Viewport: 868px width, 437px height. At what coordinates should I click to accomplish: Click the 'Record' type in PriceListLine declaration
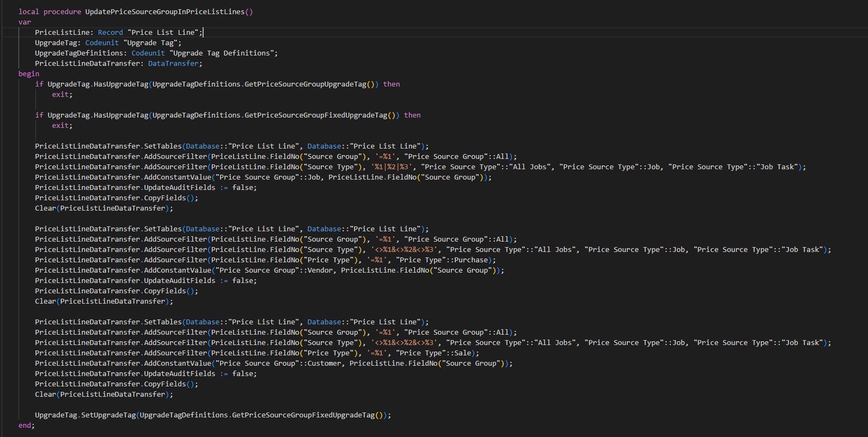point(110,32)
